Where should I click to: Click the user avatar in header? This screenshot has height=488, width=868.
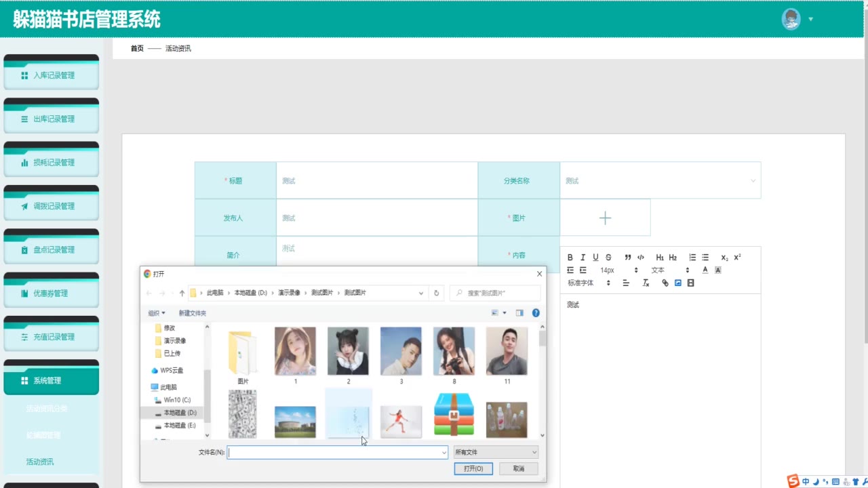point(791,19)
